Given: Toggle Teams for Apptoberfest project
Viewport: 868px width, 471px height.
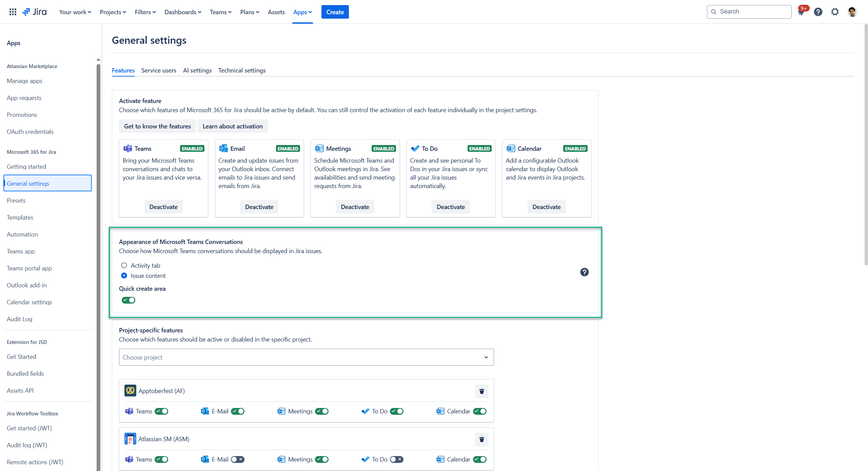Looking at the screenshot, I should coord(161,411).
